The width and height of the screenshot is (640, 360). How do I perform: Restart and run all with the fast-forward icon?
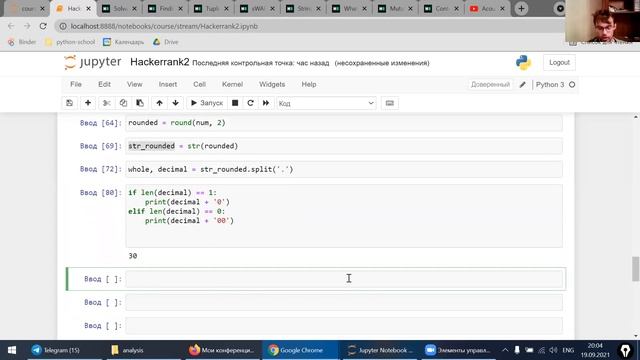266,103
